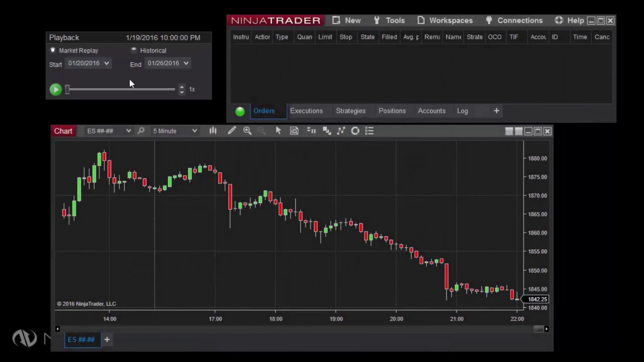The width and height of the screenshot is (644, 362).
Task: Add a new chart tab with plus
Action: click(107, 340)
